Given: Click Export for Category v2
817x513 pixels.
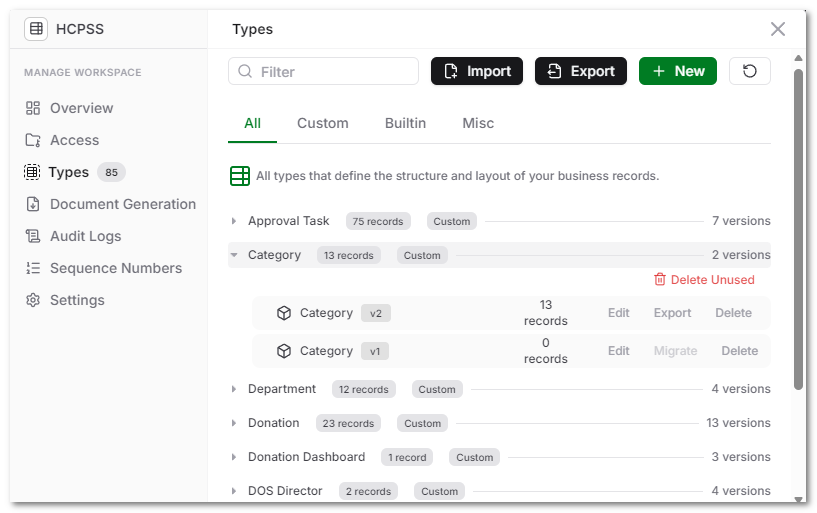Looking at the screenshot, I should [x=672, y=313].
